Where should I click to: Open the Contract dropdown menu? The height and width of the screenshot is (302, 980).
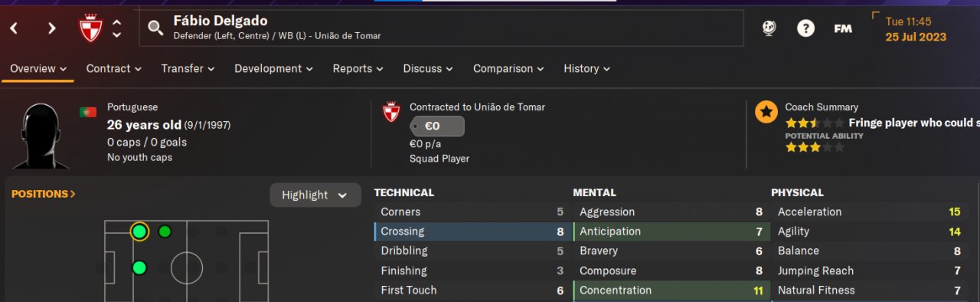[114, 68]
